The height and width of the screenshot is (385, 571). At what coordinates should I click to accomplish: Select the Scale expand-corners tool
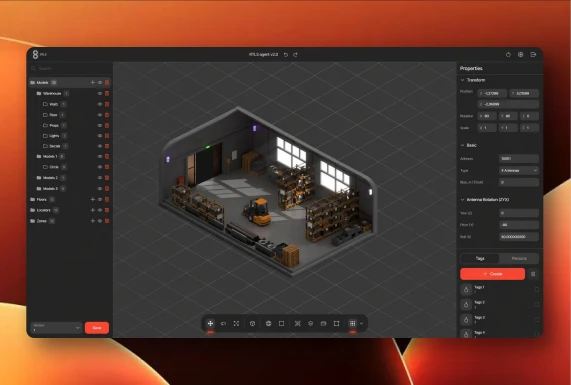point(236,323)
